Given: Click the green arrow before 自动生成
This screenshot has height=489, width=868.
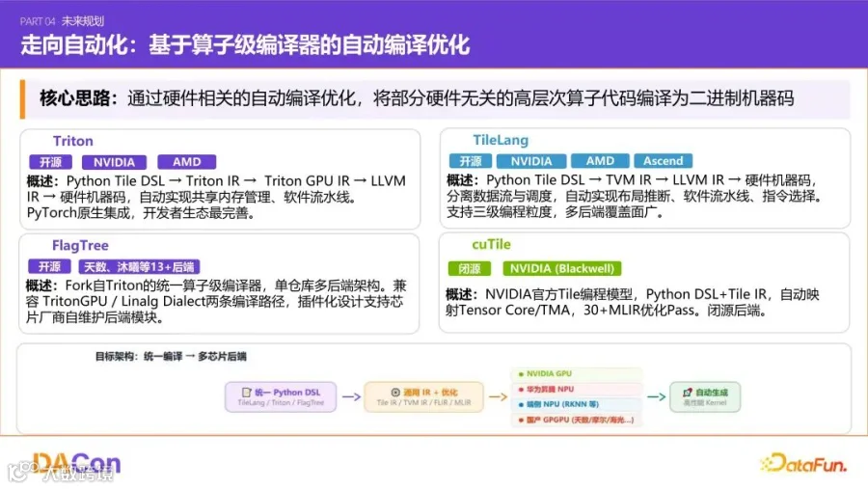Looking at the screenshot, I should coord(656,396).
